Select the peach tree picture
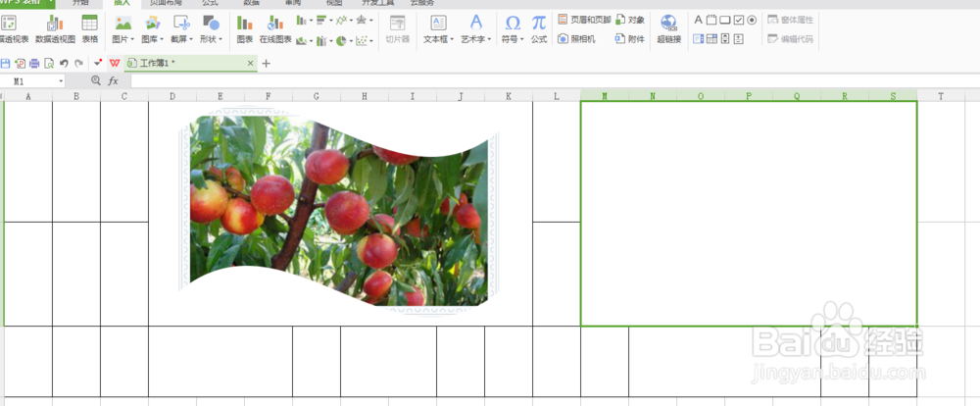Viewport: 980px width, 406px height. click(x=339, y=210)
